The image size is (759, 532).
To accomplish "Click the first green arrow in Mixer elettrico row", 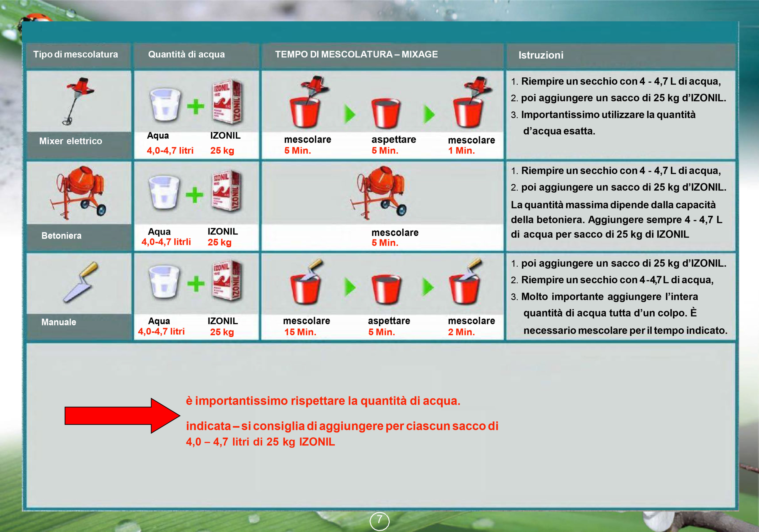I will click(350, 114).
